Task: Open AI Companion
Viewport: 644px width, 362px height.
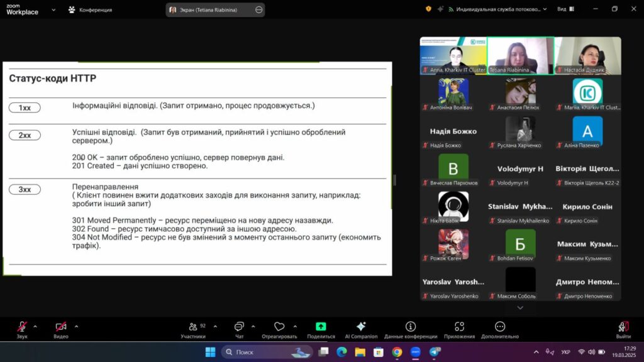Action: pyautogui.click(x=361, y=330)
